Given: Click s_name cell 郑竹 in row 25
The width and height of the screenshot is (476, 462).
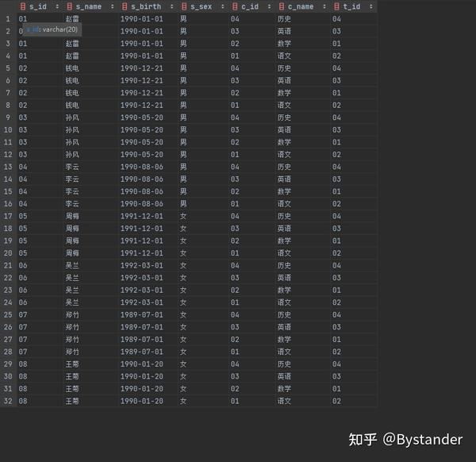Looking at the screenshot, I should pyautogui.click(x=72, y=314).
